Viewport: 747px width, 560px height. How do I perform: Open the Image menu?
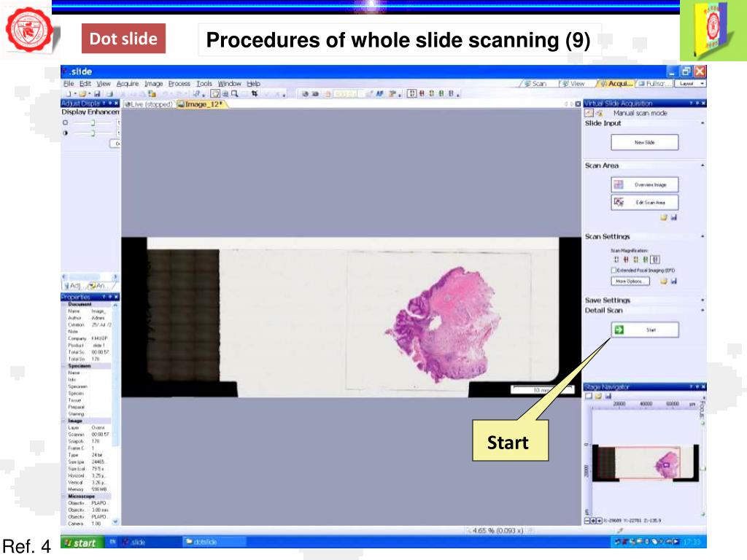point(153,83)
